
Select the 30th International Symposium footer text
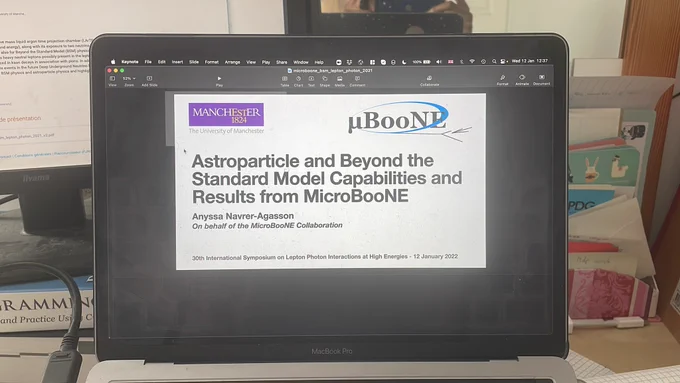[x=325, y=257]
